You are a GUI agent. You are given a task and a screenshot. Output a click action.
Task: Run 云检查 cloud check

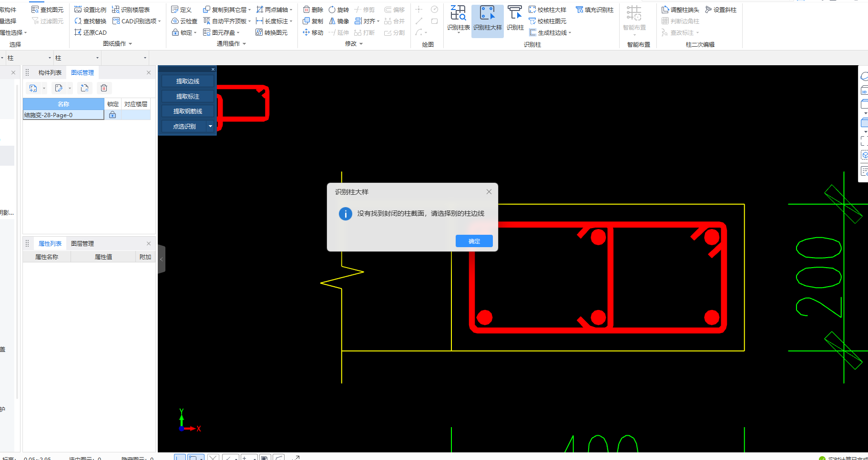coord(184,21)
